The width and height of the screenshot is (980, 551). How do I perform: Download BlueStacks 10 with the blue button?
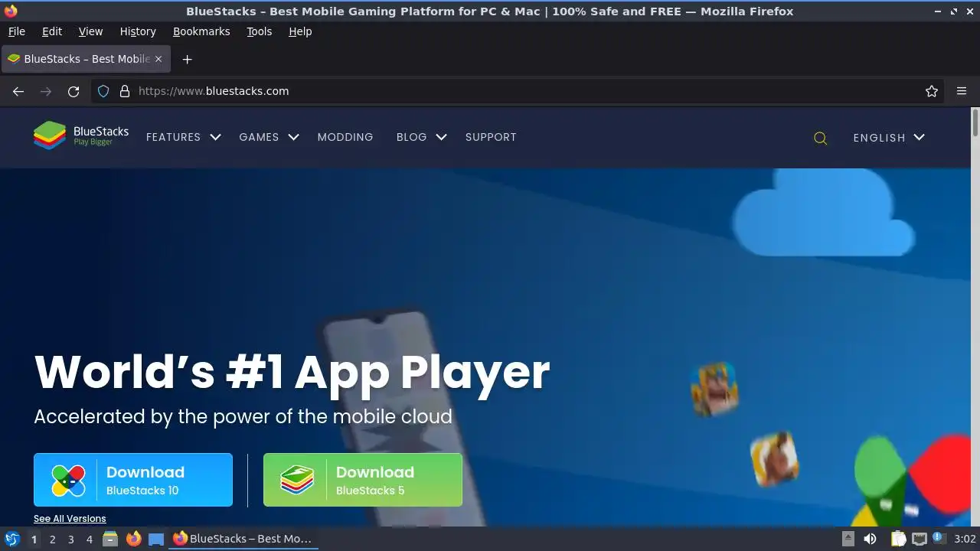[133, 480]
